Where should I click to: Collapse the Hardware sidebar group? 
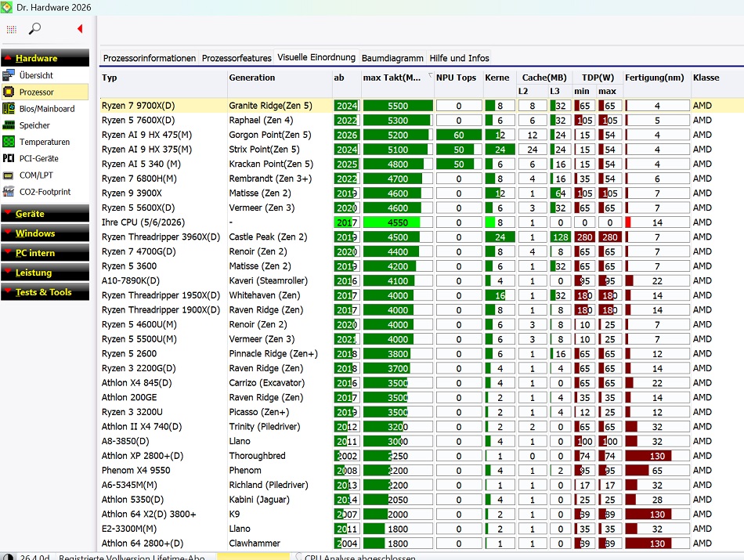(45, 58)
